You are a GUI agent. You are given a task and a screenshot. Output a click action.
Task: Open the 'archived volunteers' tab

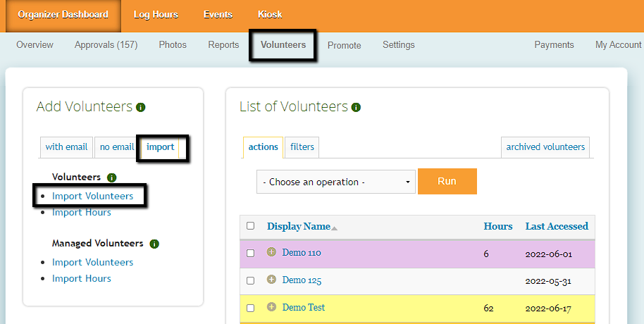(545, 147)
